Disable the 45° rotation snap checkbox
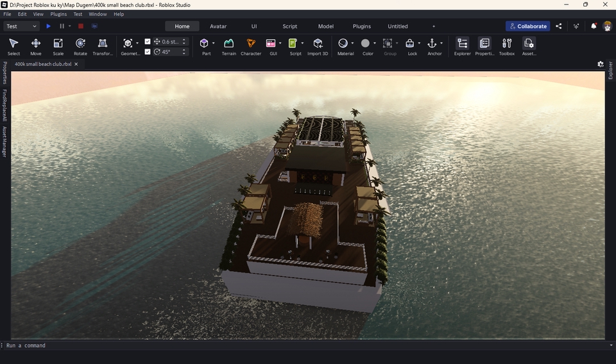This screenshot has width=616, height=364. [148, 52]
